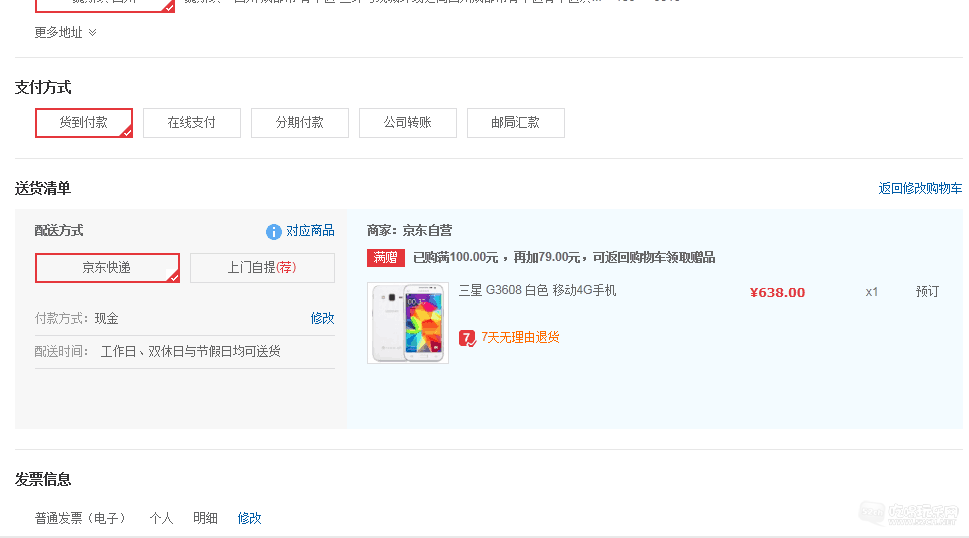The width and height of the screenshot is (969, 538).
Task: Select 货到付款 payment method
Action: tap(83, 122)
